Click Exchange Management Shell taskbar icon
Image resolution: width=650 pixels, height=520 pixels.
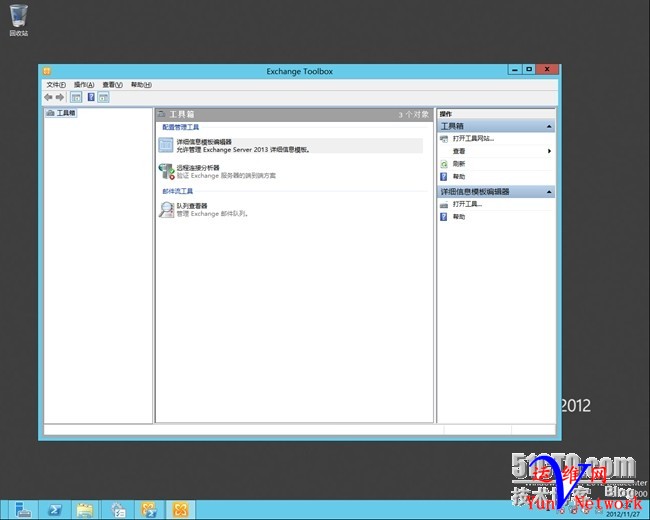coord(149,510)
